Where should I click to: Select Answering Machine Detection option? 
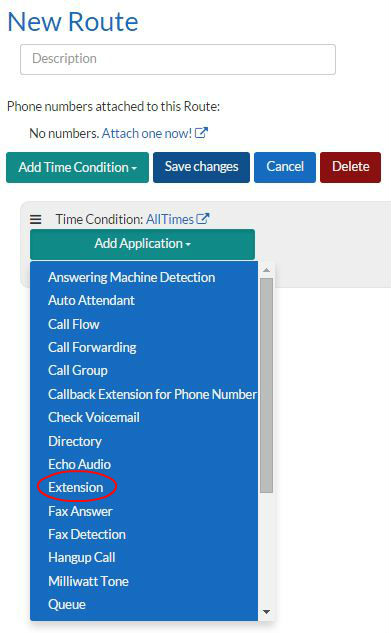point(132,277)
